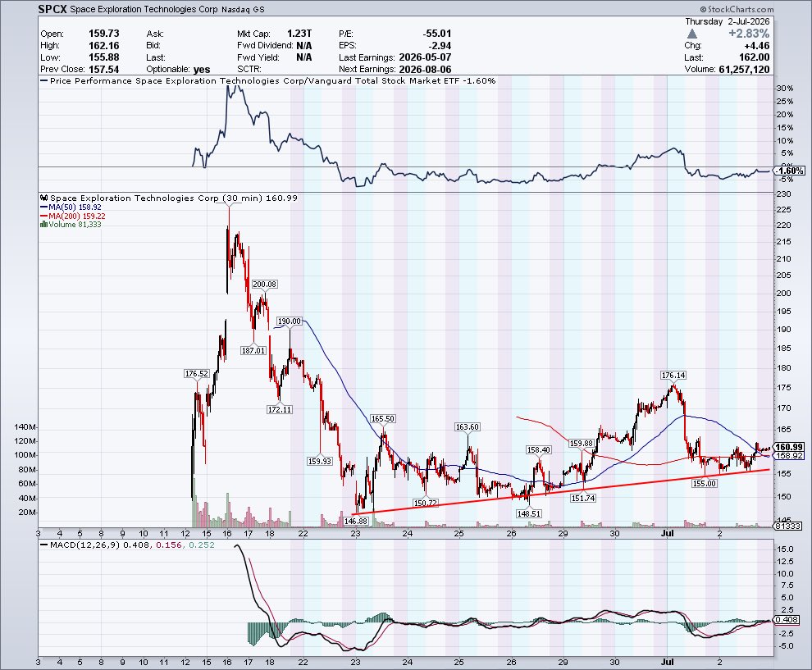812x670 pixels.
Task: Click the 81333 volume axis tag
Action: coord(789,526)
